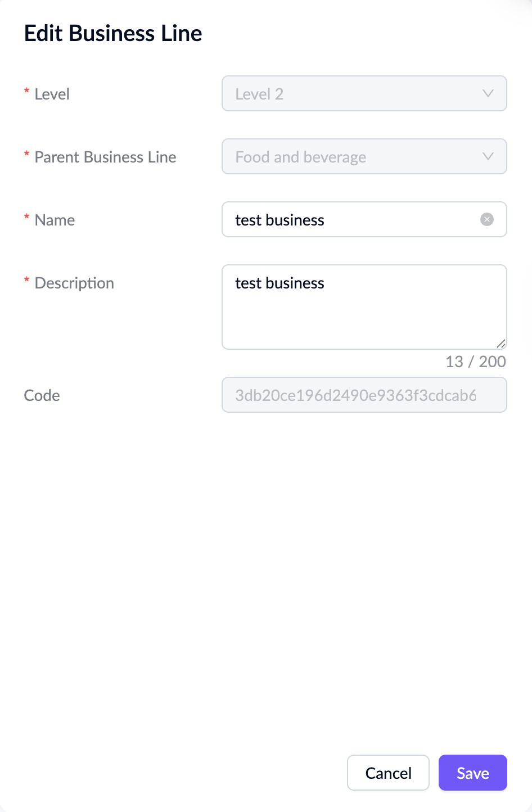Clear the Name field with the X icon
The height and width of the screenshot is (812, 532).
point(487,219)
